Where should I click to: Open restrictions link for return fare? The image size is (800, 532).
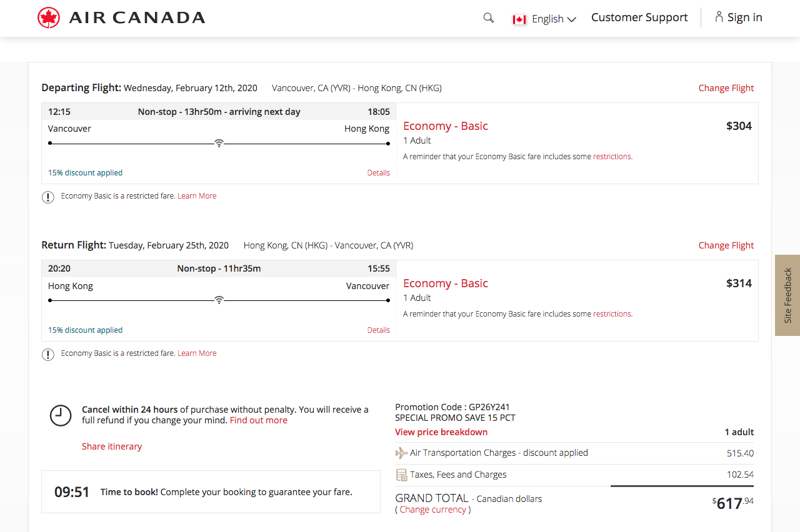pos(612,314)
